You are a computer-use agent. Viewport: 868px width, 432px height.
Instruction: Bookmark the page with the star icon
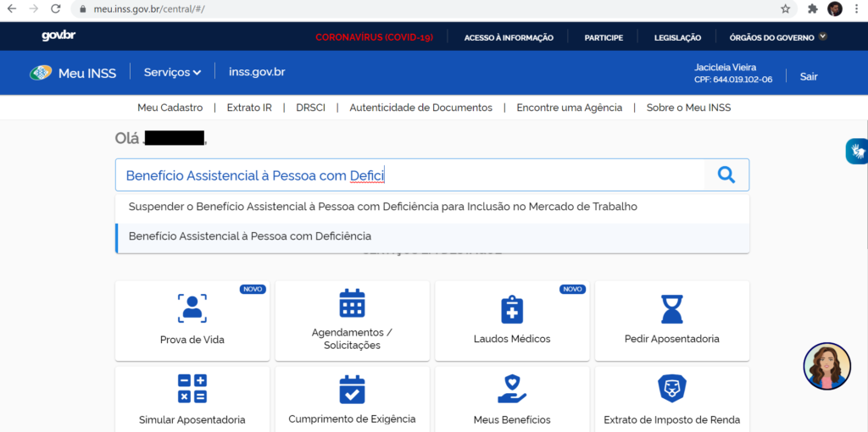pyautogui.click(x=785, y=8)
